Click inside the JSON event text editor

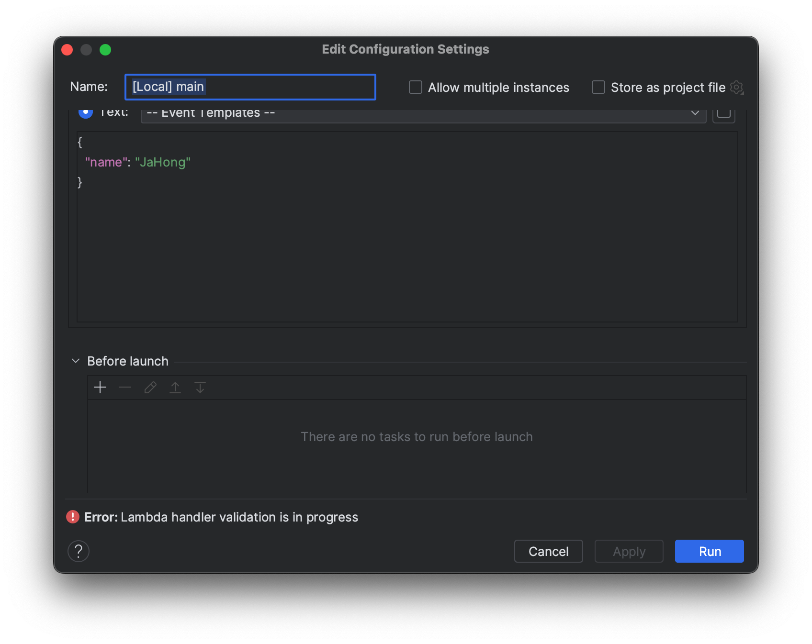[x=407, y=227]
